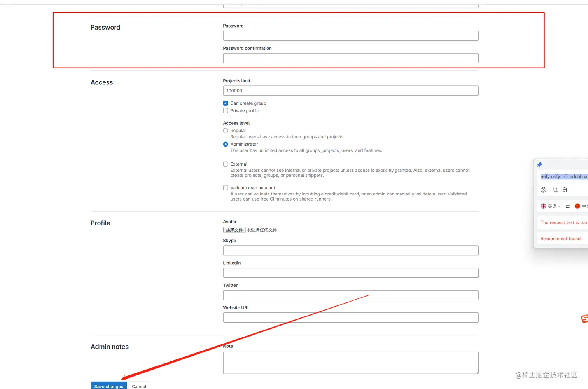
Task: Click the admin Note text area
Action: (350, 363)
